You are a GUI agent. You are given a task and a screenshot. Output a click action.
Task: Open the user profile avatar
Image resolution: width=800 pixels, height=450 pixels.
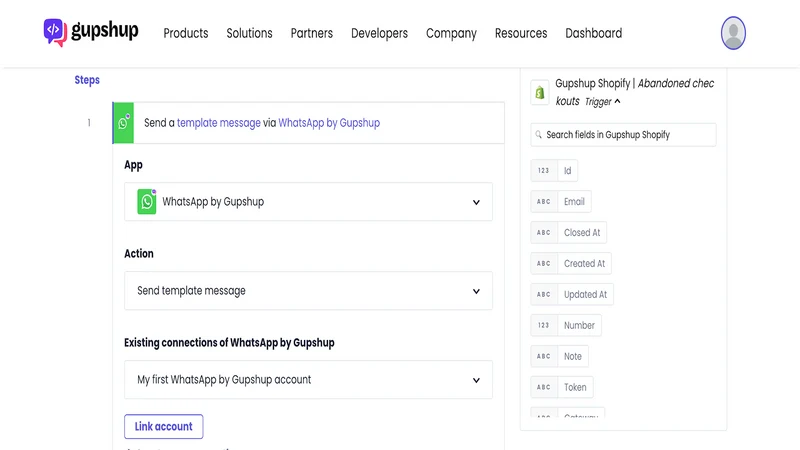click(x=733, y=33)
